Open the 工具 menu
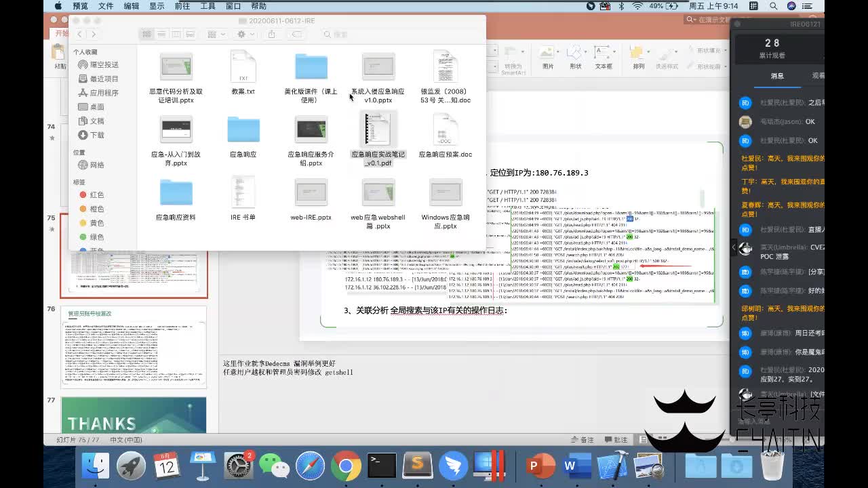The height and width of the screenshot is (488, 868). [208, 5]
